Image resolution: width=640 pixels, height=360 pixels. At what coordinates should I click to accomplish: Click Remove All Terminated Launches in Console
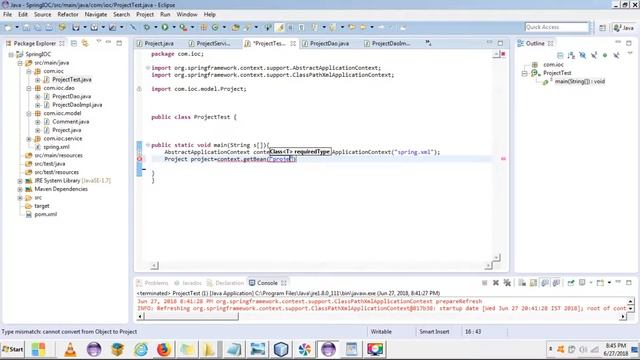point(507,282)
